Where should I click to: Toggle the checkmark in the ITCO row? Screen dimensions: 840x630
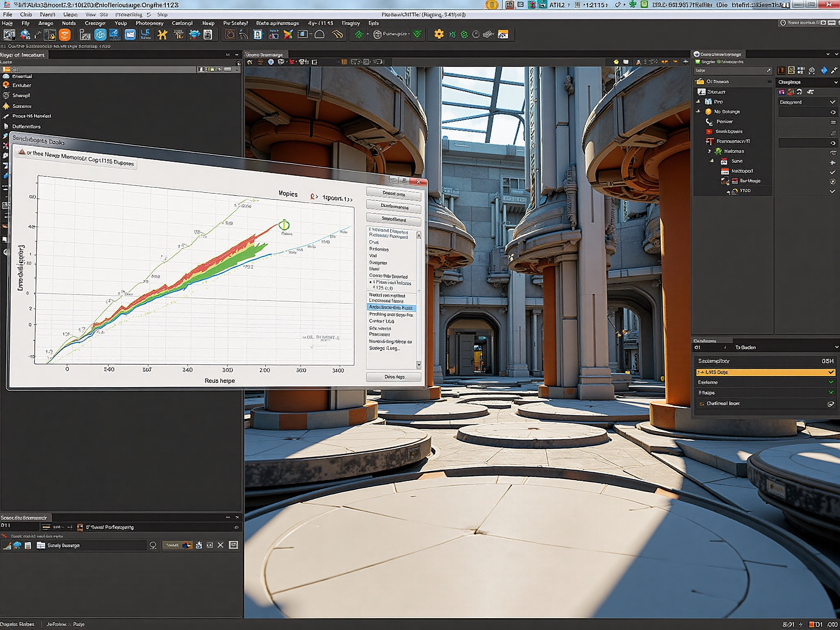832,191
